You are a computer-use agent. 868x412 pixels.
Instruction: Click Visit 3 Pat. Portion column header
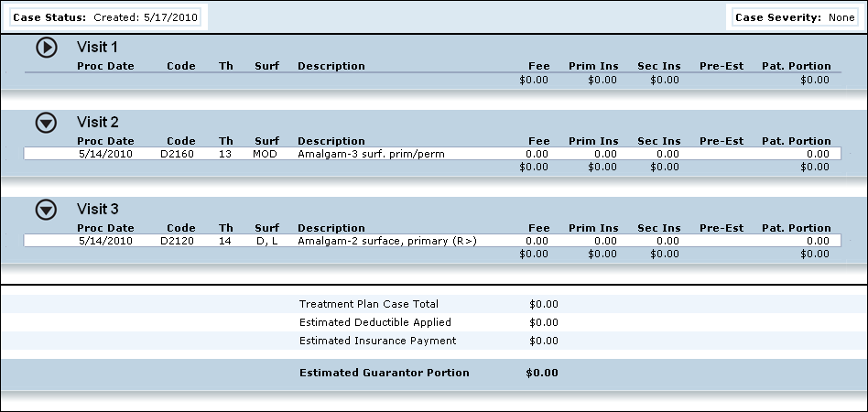(x=796, y=228)
